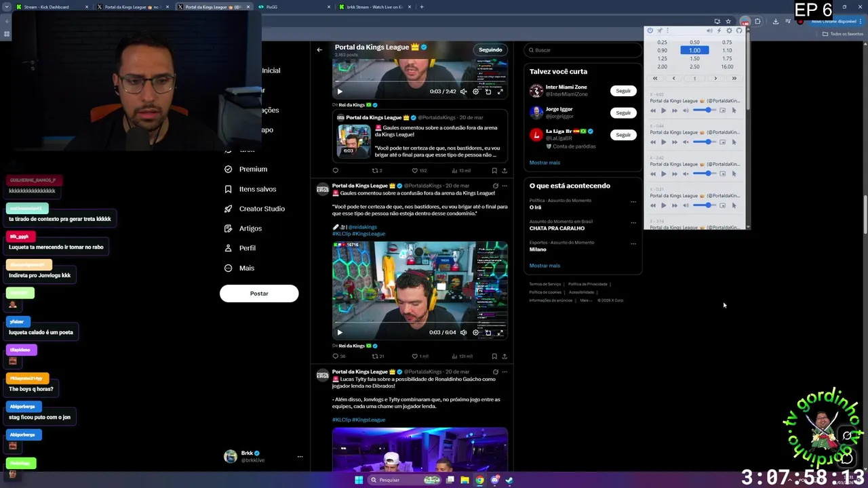Play the top video showing 0:03 / 2:42

340,91
